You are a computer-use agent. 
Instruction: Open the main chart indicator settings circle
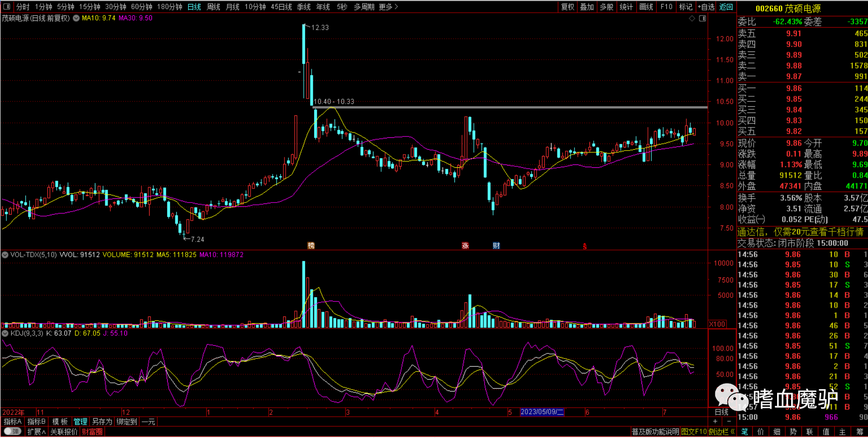tap(76, 18)
